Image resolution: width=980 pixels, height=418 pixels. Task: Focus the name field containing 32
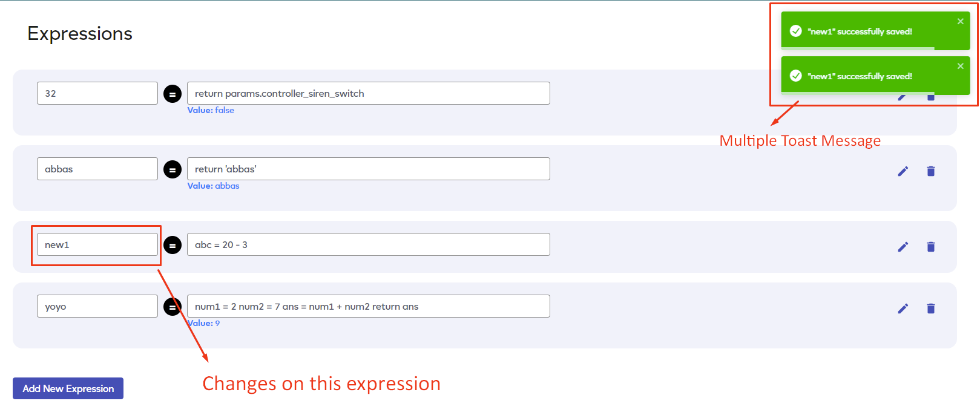(97, 93)
